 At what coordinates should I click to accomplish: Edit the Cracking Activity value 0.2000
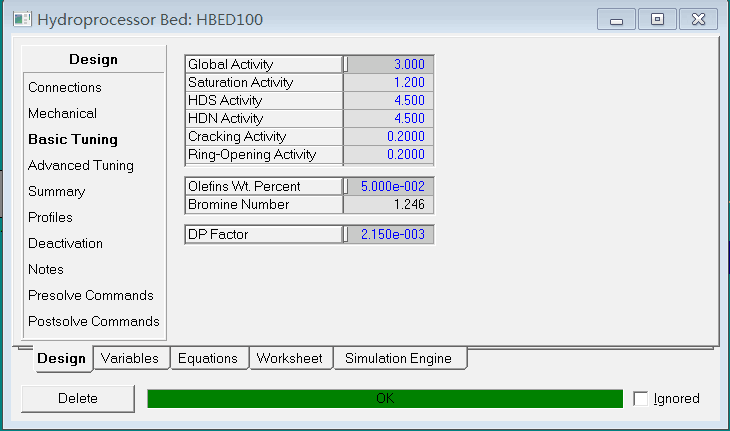click(x=389, y=136)
